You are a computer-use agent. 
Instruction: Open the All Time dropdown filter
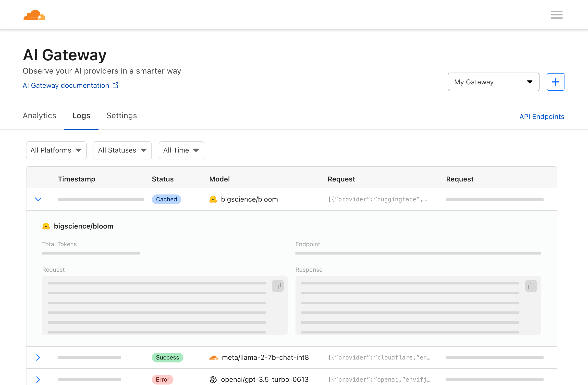181,150
